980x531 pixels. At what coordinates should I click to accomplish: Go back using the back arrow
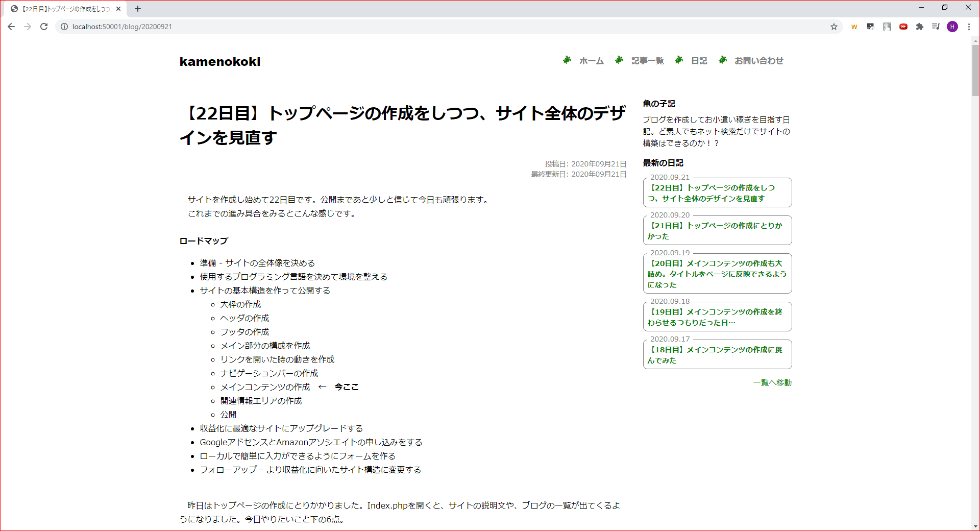[x=11, y=27]
